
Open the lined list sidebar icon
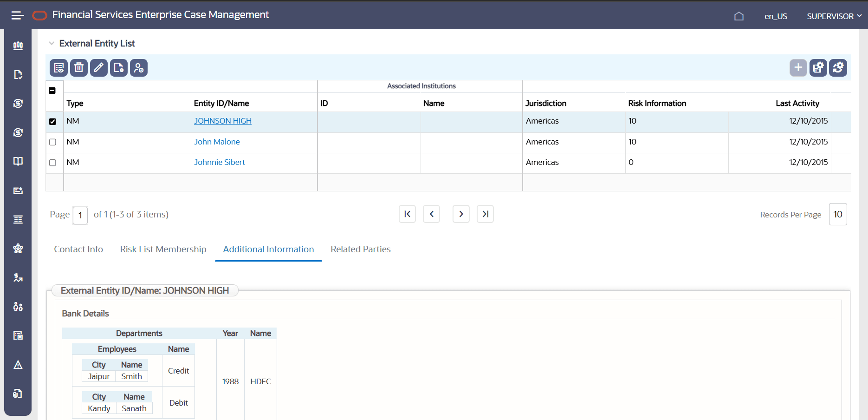tap(18, 219)
